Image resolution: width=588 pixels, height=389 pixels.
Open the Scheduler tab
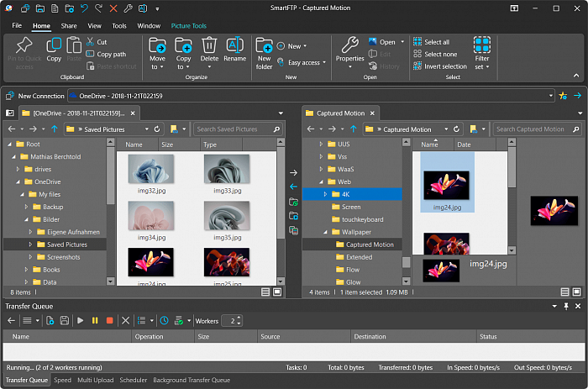133,380
